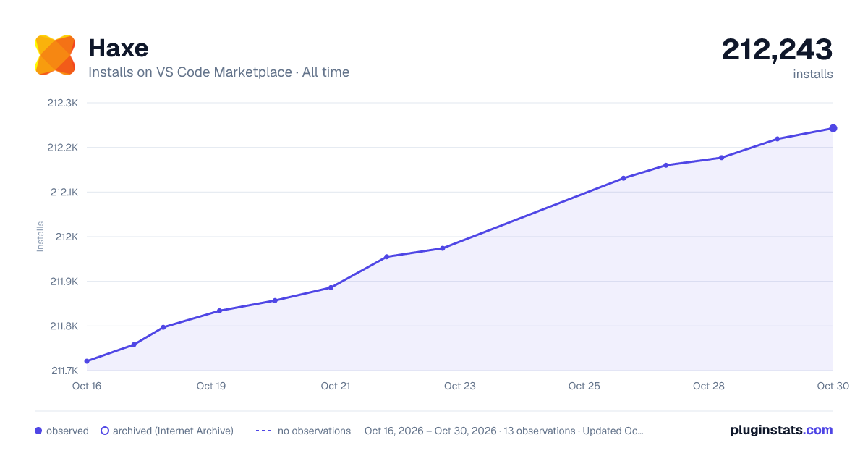Click the 'archived (Internet Archive)' legend label

(173, 431)
